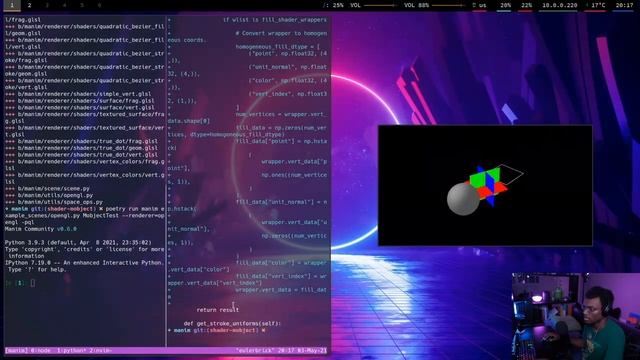Click the IPython input prompt line
The height and width of the screenshot is (360, 640).
(20, 283)
